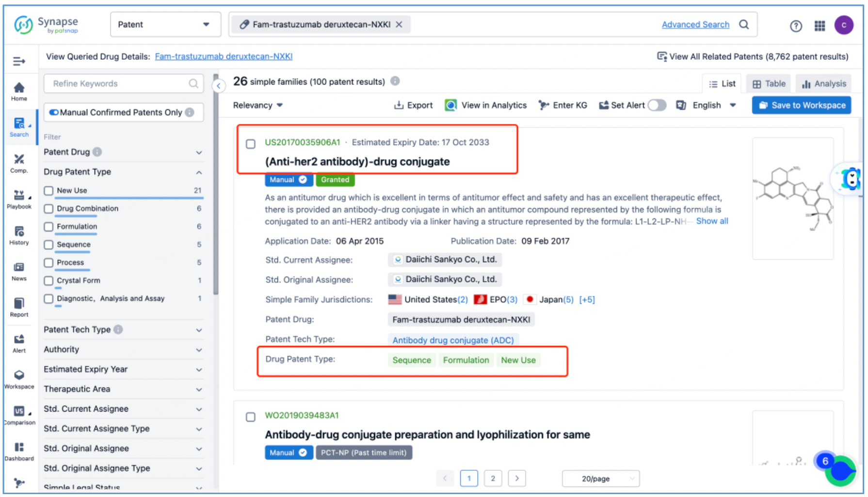Open the Advanced Search link
Viewport: 868px width, 497px height.
[695, 25]
